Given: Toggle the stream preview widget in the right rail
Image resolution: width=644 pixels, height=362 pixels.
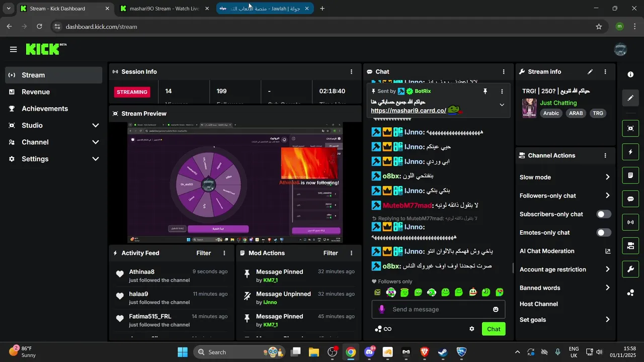Looking at the screenshot, I should point(630,128).
